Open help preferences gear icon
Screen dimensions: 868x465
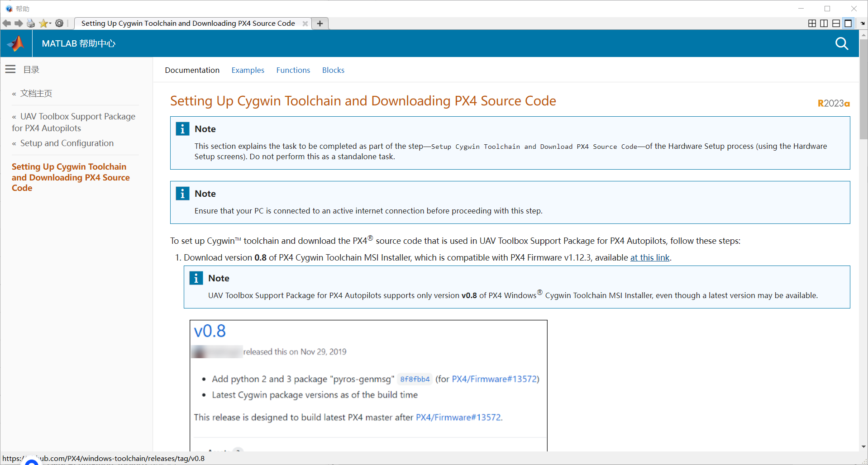point(59,24)
